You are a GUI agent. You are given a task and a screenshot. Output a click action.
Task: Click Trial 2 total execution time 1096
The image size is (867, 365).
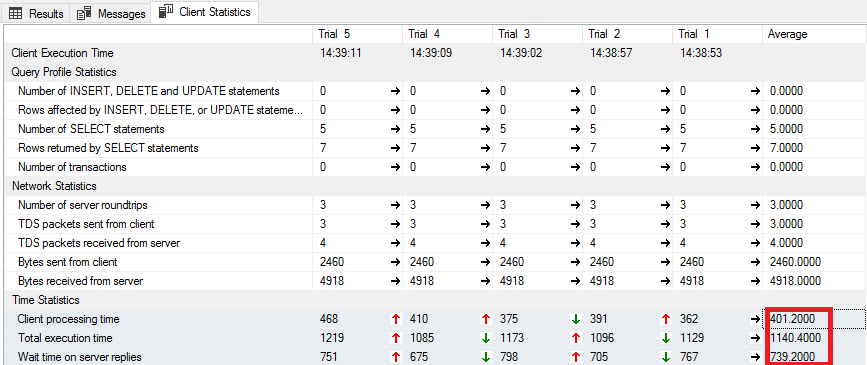[602, 338]
